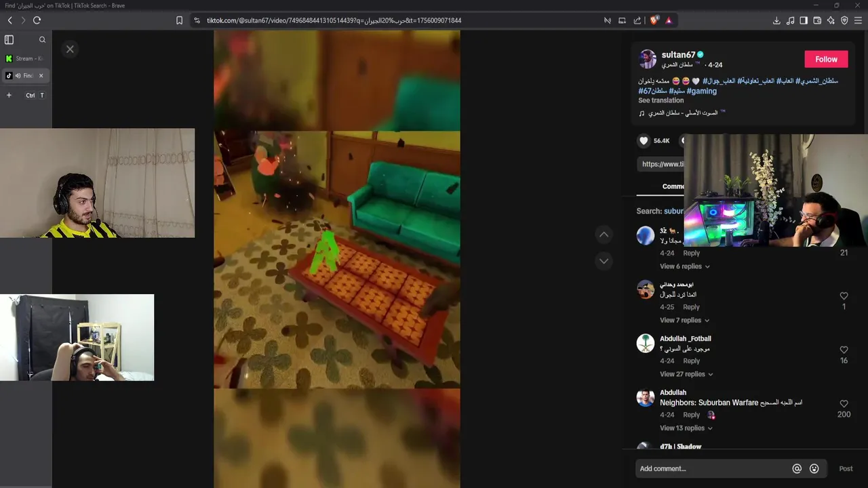This screenshot has height=488, width=868.
Task: Share this page via the share icon
Action: pos(637,20)
